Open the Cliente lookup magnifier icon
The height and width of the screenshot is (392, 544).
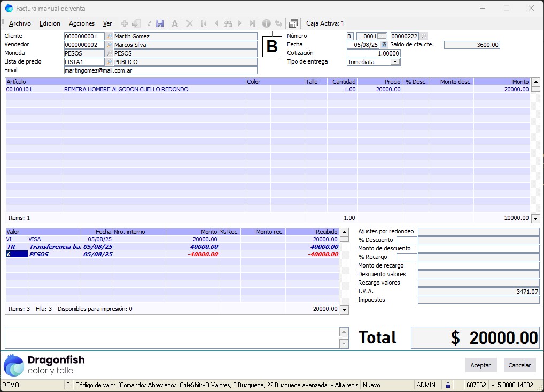click(109, 36)
